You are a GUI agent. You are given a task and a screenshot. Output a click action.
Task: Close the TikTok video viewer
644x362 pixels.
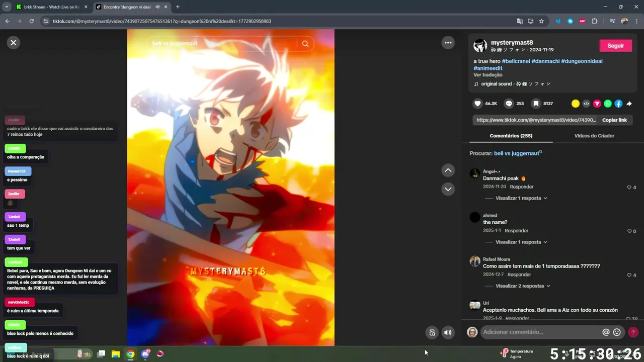click(14, 43)
